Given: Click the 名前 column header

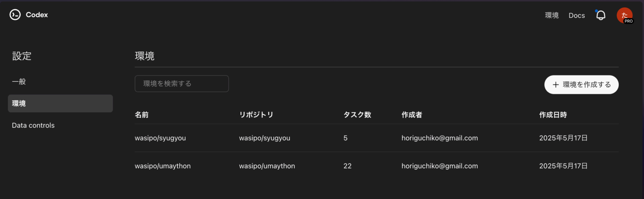Looking at the screenshot, I should 142,115.
